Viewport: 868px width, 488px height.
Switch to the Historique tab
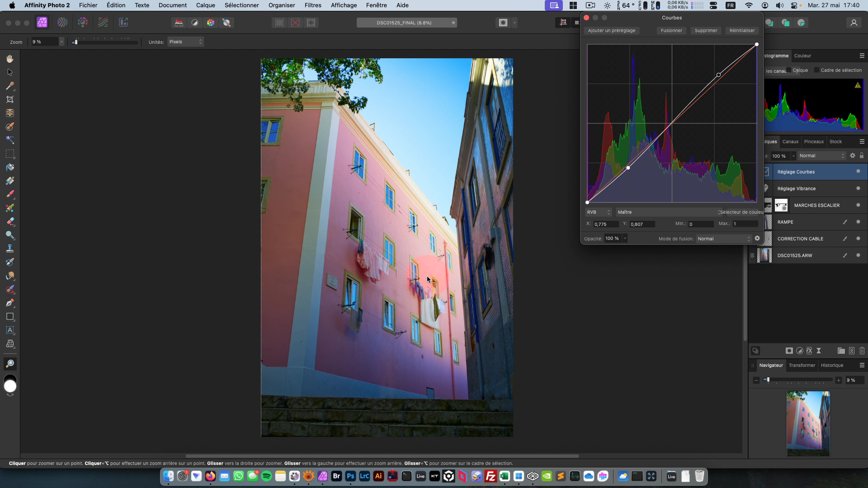click(x=832, y=365)
